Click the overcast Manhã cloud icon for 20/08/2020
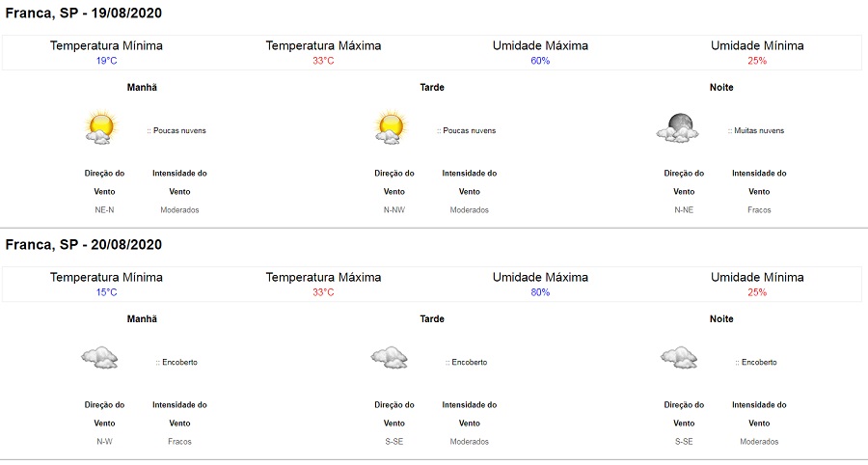This screenshot has width=868, height=465. 99,358
